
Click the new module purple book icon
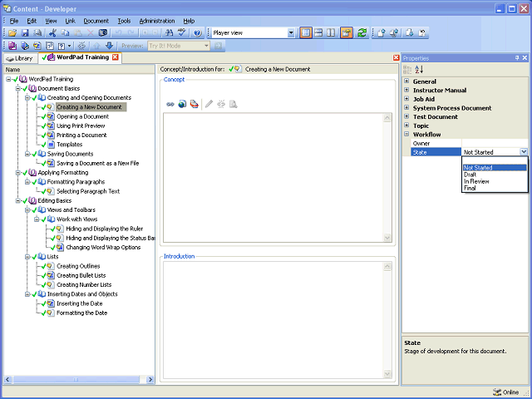(12, 46)
